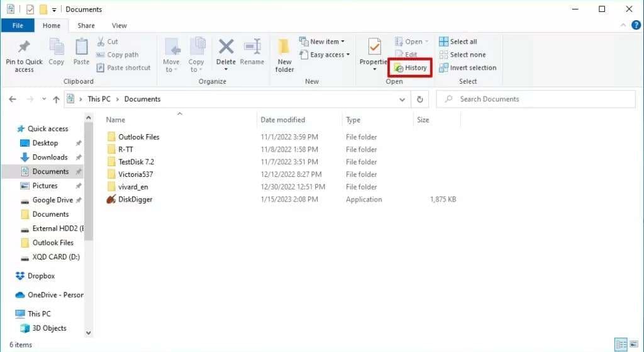The width and height of the screenshot is (644, 352).
Task: Expand the Properties dropdown arrow
Action: pos(375,69)
